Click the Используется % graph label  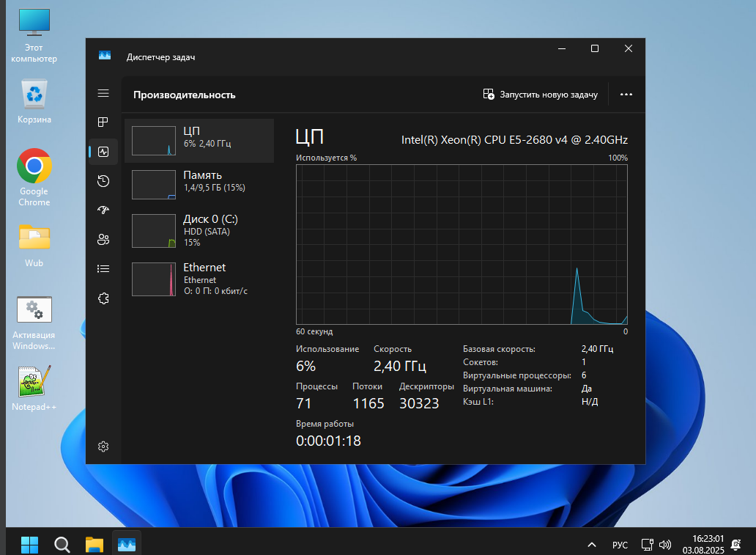point(327,158)
